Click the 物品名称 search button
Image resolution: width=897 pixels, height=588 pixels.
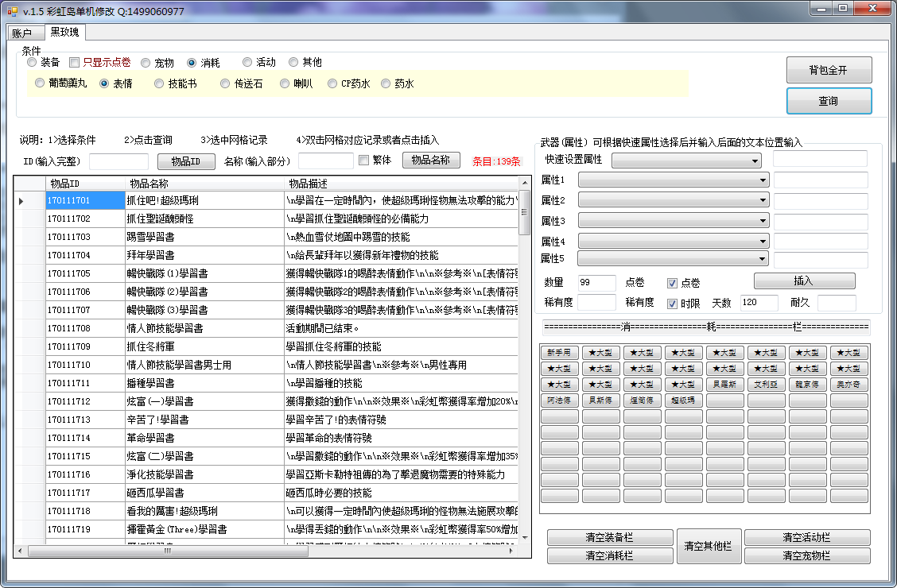[x=431, y=160]
